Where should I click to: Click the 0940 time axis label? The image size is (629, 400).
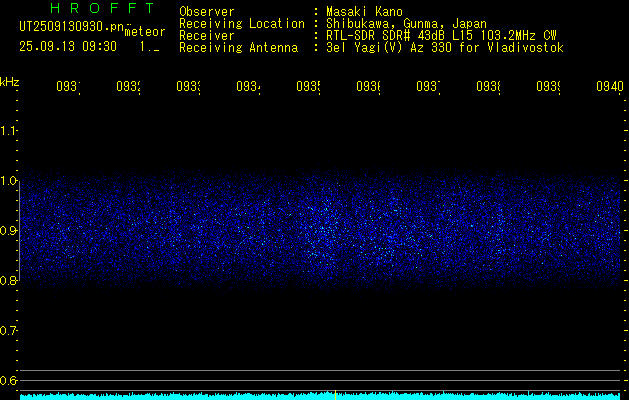click(610, 86)
